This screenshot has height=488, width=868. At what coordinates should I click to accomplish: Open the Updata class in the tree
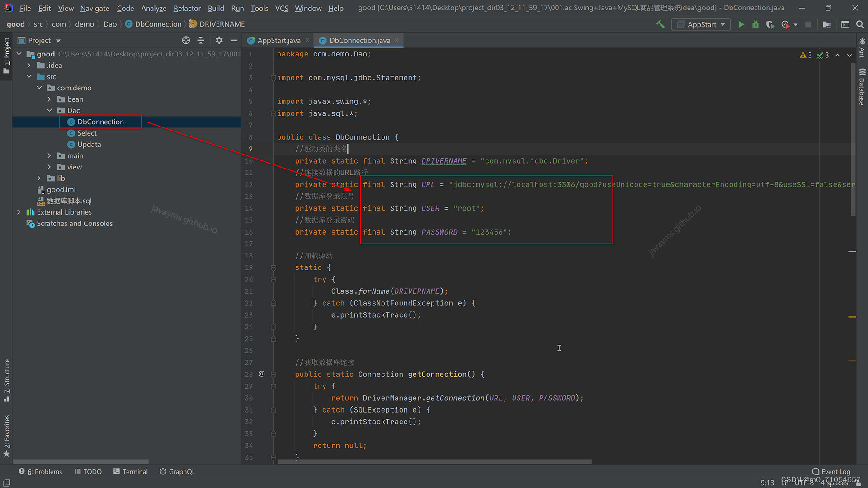coord(89,144)
